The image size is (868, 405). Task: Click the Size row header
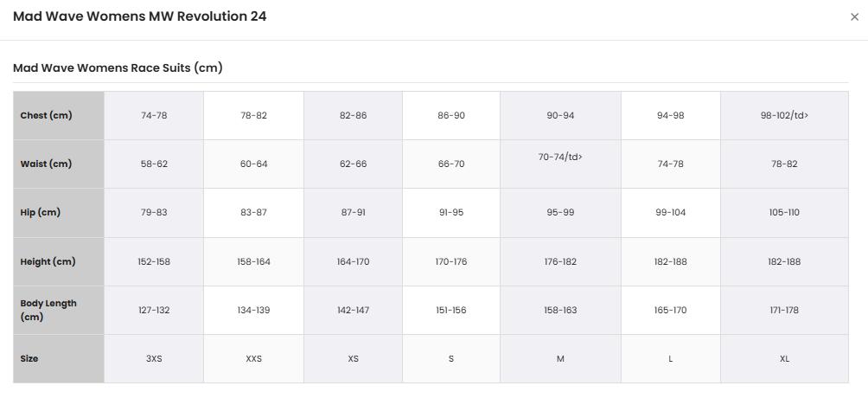click(59, 358)
